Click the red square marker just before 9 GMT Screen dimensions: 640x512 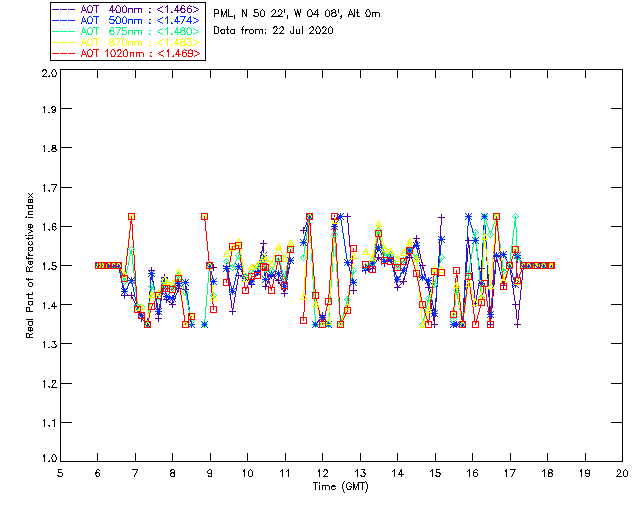click(x=204, y=216)
